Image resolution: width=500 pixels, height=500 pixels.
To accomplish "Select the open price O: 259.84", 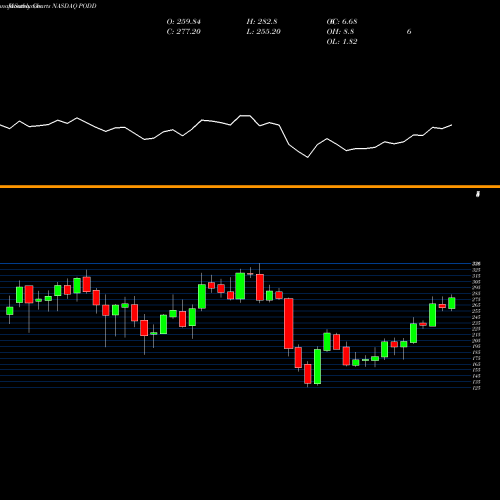I will click(x=184, y=22).
